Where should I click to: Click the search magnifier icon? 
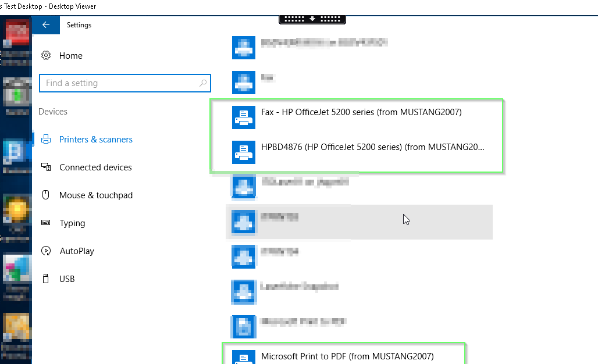203,83
